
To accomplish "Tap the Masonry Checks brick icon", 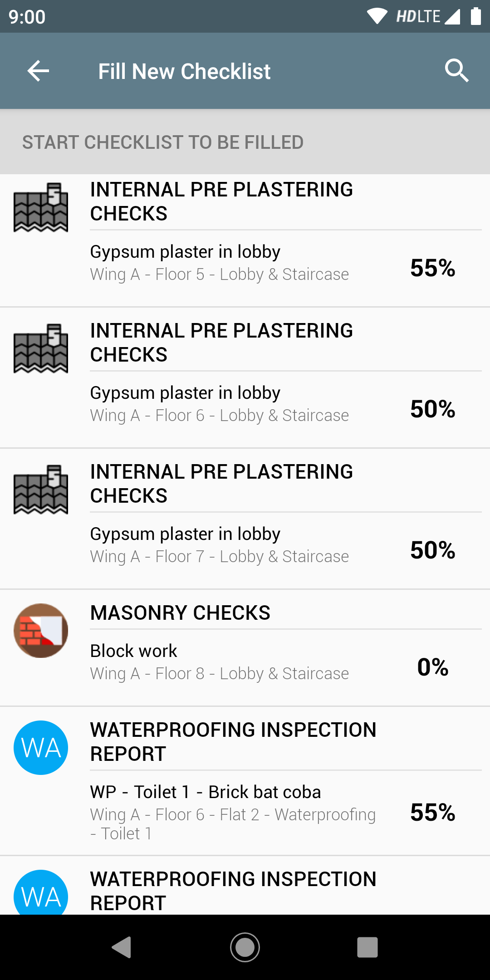I will pyautogui.click(x=41, y=631).
